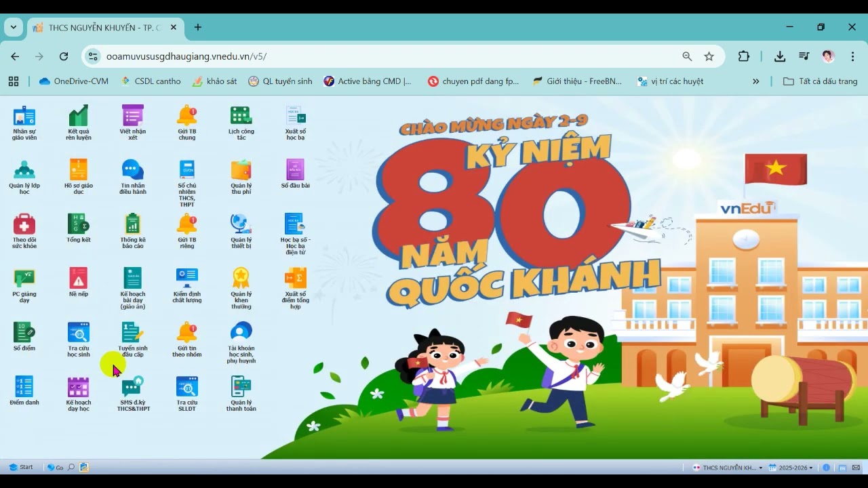Open Gửi TB chung notification icon
This screenshot has height=488, width=868.
coord(187,123)
